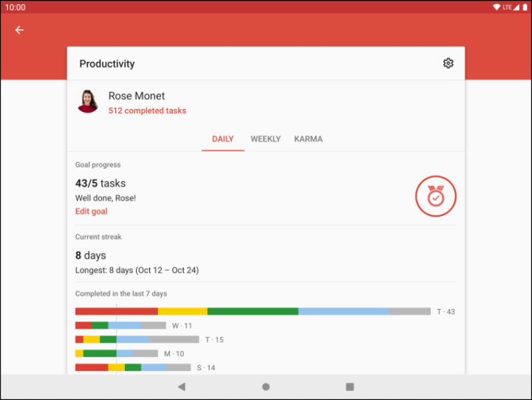The width and height of the screenshot is (532, 400).
Task: Tap the LTE signal indicator
Action: tap(511, 7)
